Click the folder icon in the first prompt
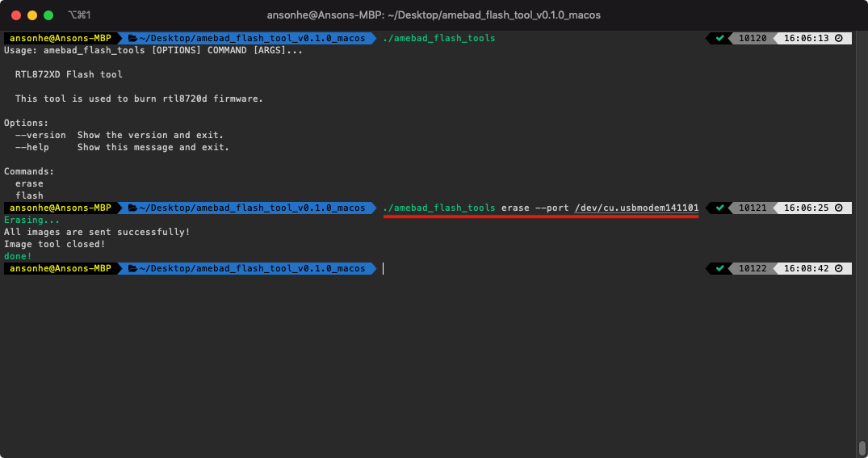The height and width of the screenshot is (458, 868). (133, 38)
